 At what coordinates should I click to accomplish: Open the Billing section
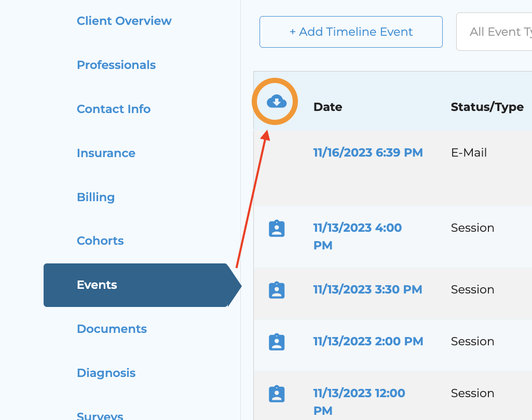click(x=96, y=197)
